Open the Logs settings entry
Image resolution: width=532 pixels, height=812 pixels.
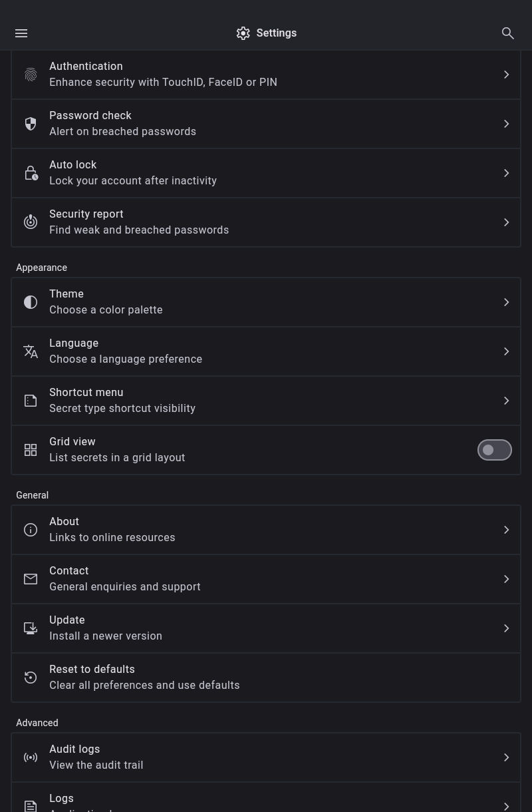click(266, 803)
